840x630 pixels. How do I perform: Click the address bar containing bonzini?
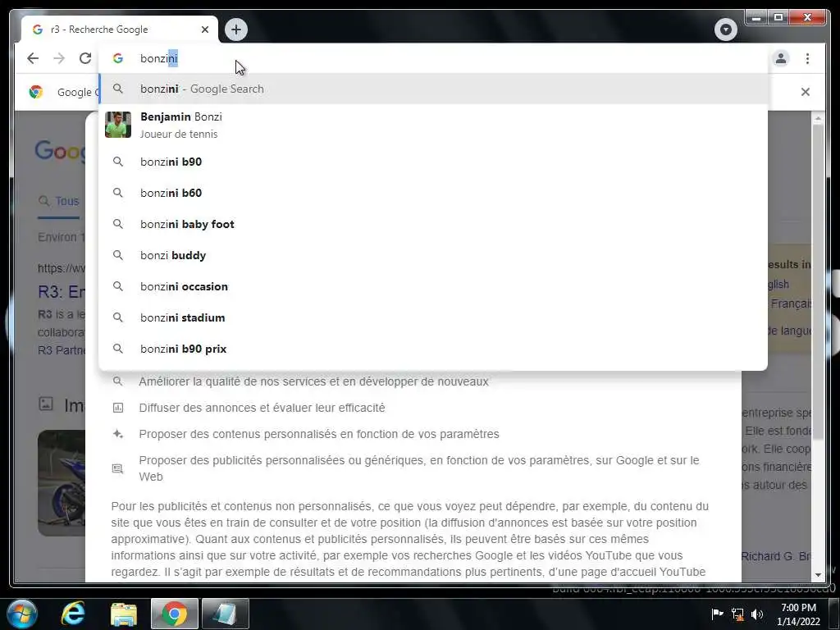[x=433, y=58]
